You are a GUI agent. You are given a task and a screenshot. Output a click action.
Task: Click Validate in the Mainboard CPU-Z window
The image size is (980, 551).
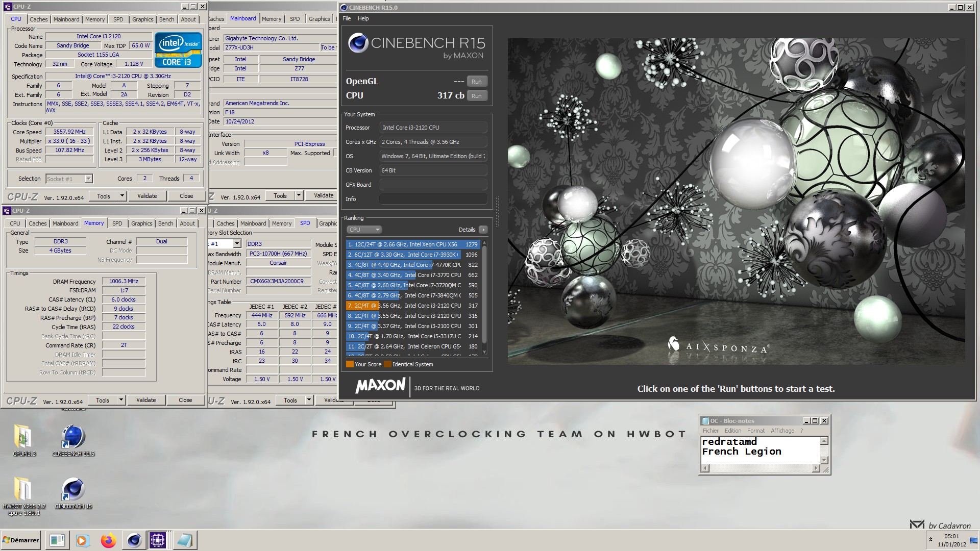click(323, 195)
